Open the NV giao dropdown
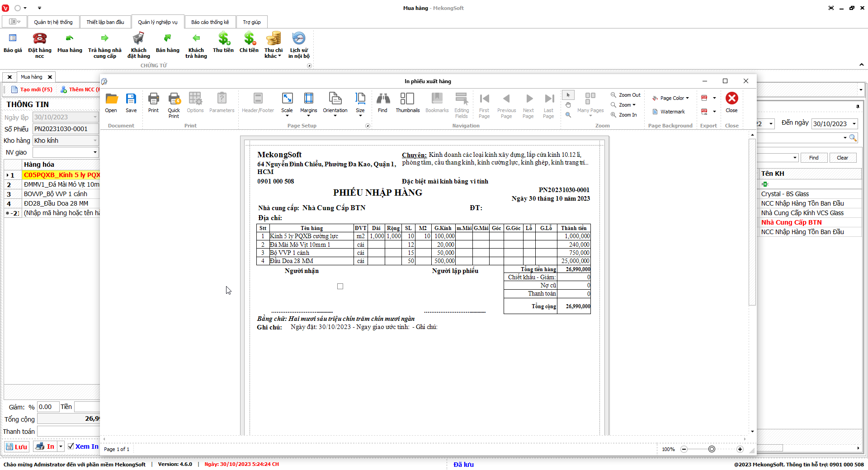868x470 pixels. point(95,152)
